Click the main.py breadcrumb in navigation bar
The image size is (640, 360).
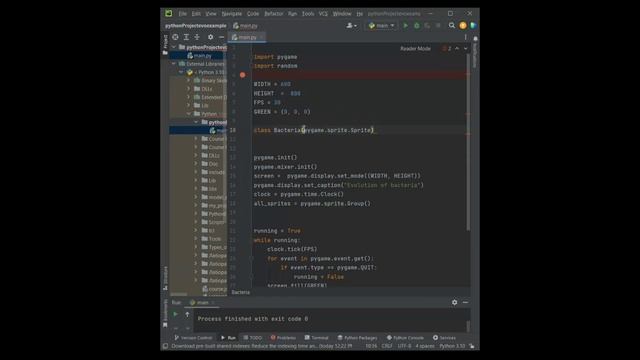pyautogui.click(x=245, y=26)
